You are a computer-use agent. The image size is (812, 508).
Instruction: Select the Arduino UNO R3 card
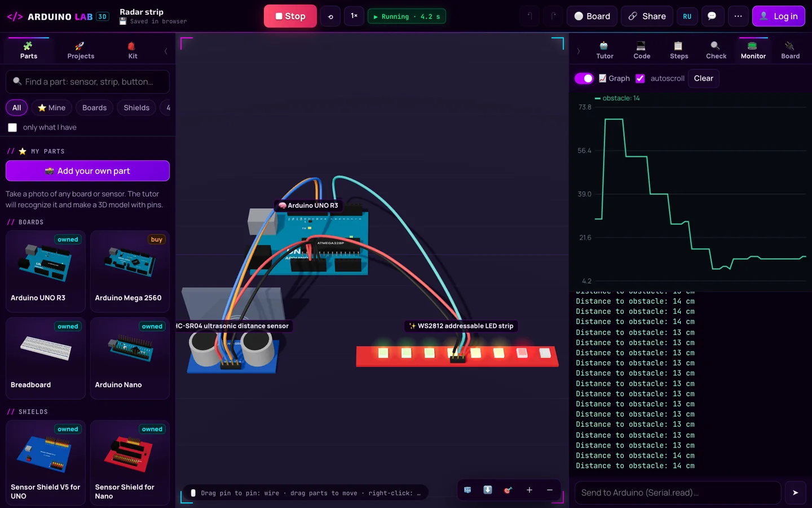(x=46, y=271)
